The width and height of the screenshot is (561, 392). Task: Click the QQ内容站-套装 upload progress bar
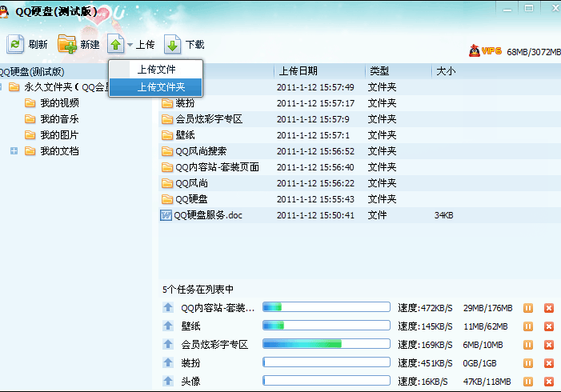click(327, 307)
